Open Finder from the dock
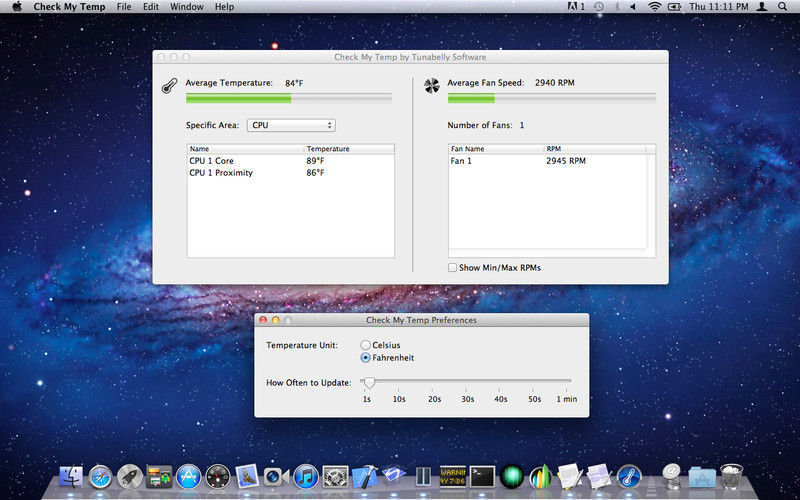 click(x=71, y=477)
